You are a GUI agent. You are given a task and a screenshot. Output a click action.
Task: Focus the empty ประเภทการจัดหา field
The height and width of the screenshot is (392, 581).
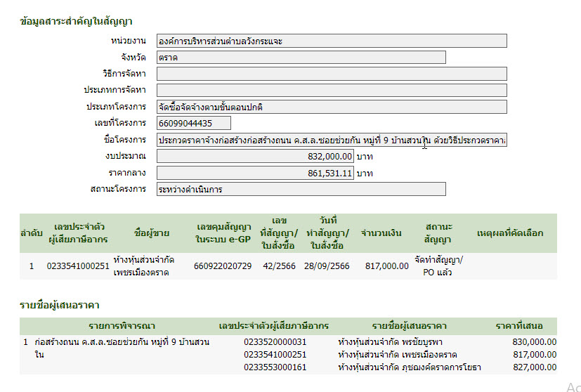[332, 90]
